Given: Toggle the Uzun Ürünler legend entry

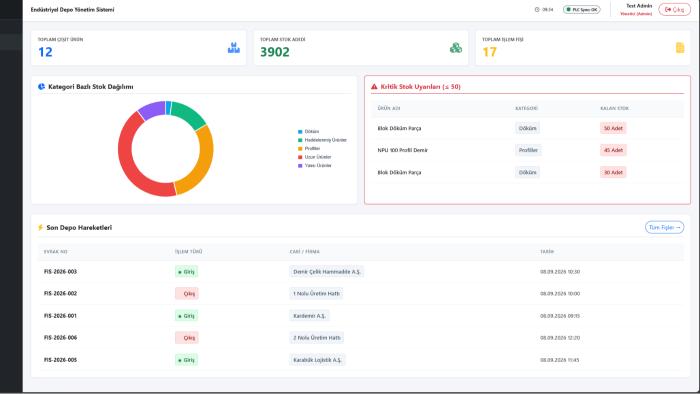Looking at the screenshot, I should coord(314,157).
